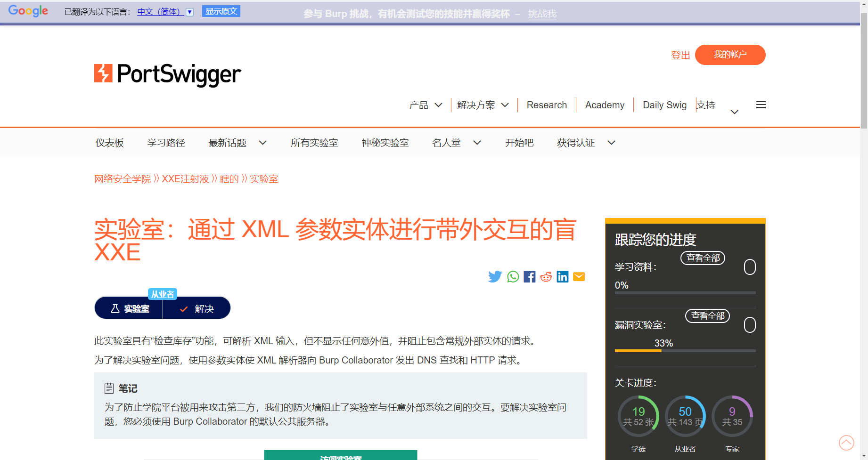
Task: Click the 瞎的 breadcrumb link
Action: [229, 179]
